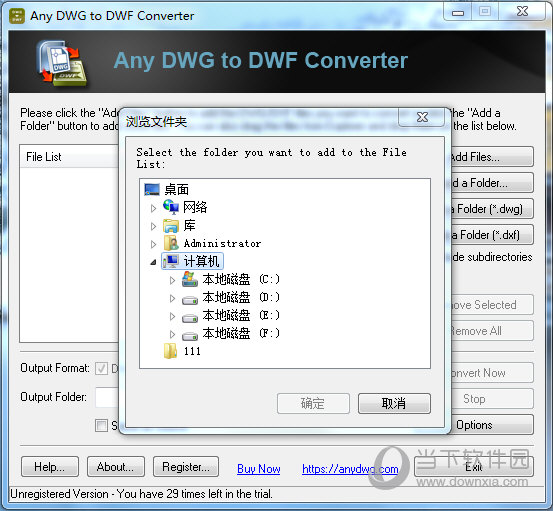Viewport: 553px width, 511px height.
Task: Select Administrator in the folder tree
Action: pyautogui.click(x=223, y=243)
